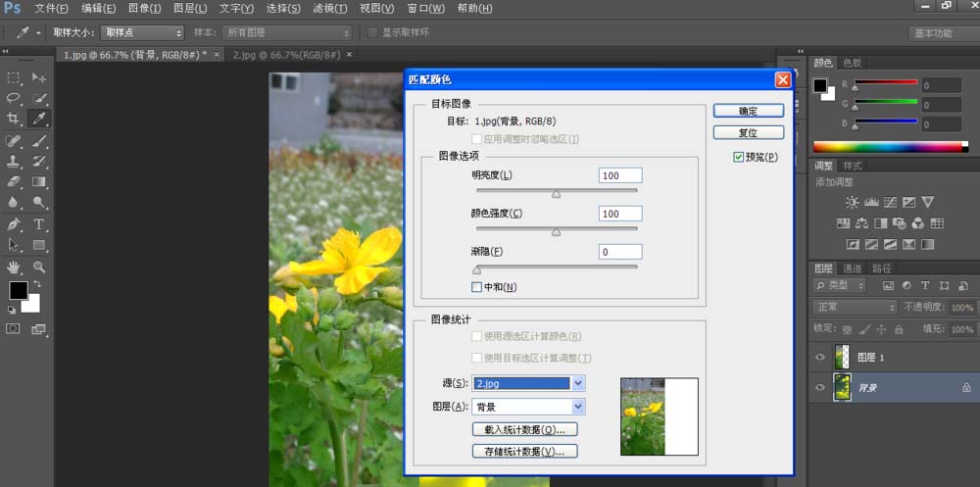Viewport: 980px width, 487px height.
Task: Click the 载入统计数据 button
Action: [524, 429]
